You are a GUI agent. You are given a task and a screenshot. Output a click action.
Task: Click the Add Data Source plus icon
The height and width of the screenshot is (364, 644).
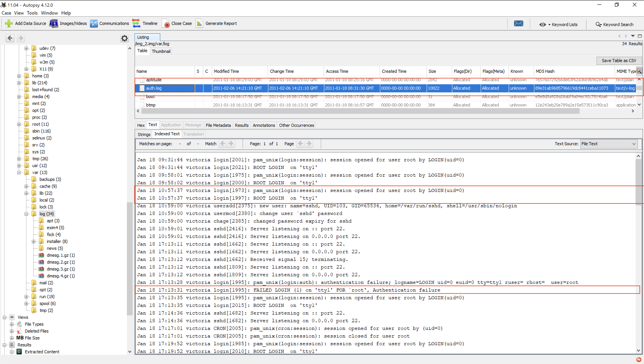click(9, 23)
